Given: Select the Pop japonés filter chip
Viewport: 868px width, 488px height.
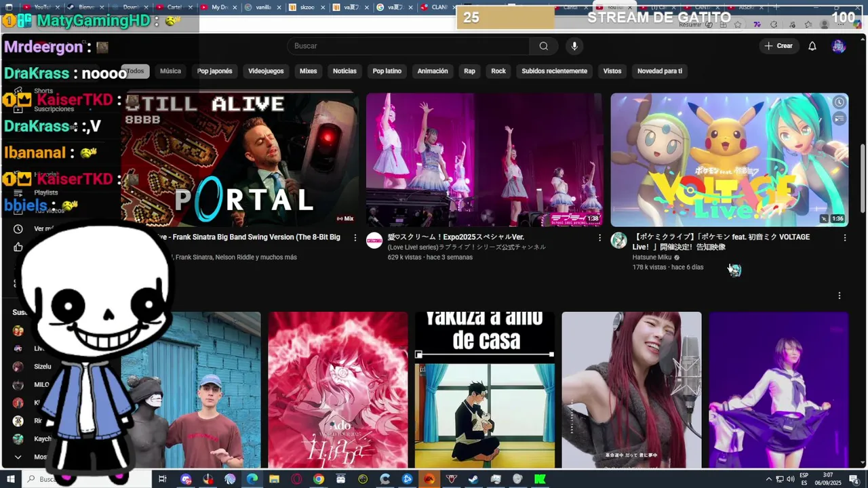Looking at the screenshot, I should tap(214, 71).
